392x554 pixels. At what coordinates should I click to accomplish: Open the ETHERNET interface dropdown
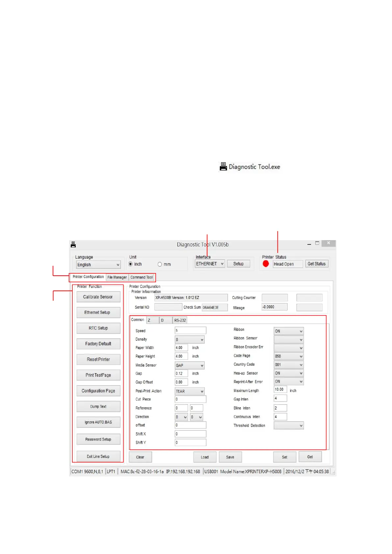[x=210, y=264]
